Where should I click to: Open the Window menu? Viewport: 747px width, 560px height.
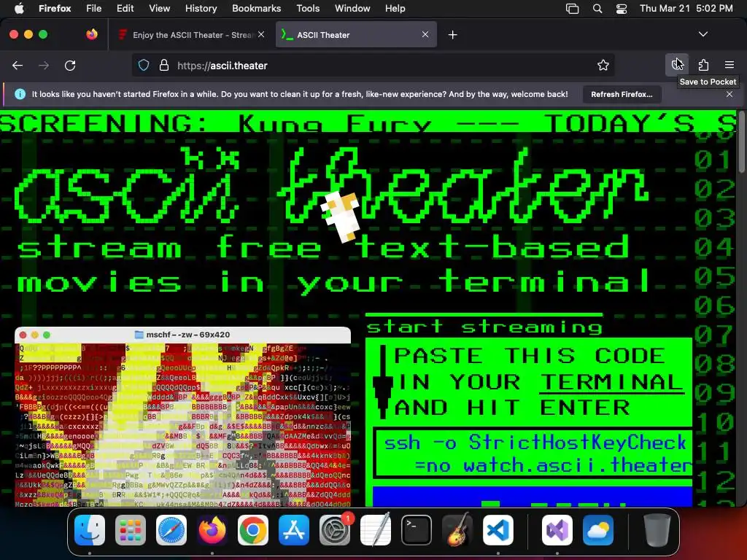pyautogui.click(x=352, y=8)
